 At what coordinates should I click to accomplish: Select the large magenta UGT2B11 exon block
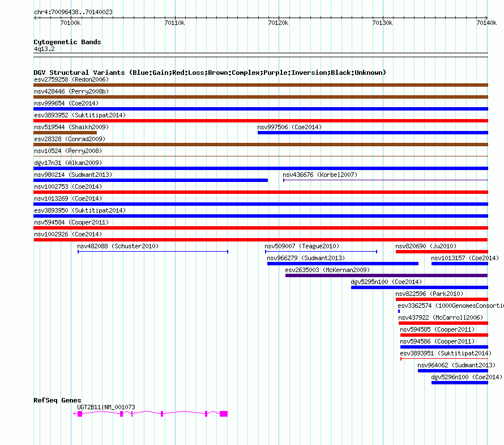click(224, 414)
